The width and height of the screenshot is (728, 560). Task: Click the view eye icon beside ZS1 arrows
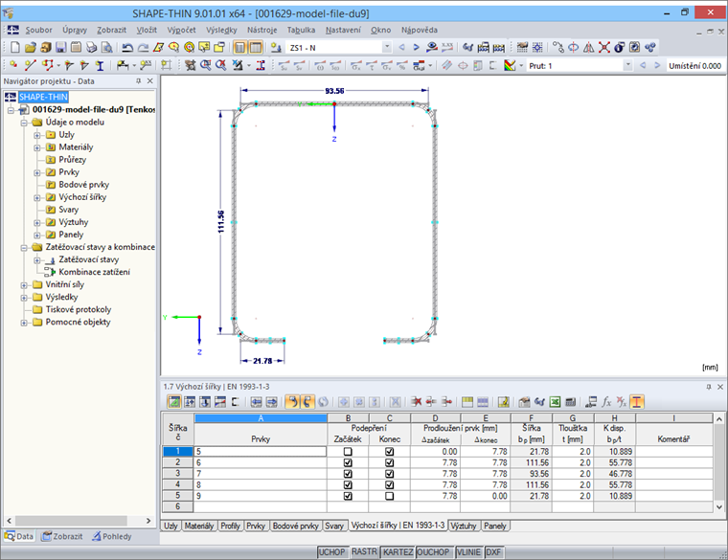(432, 47)
